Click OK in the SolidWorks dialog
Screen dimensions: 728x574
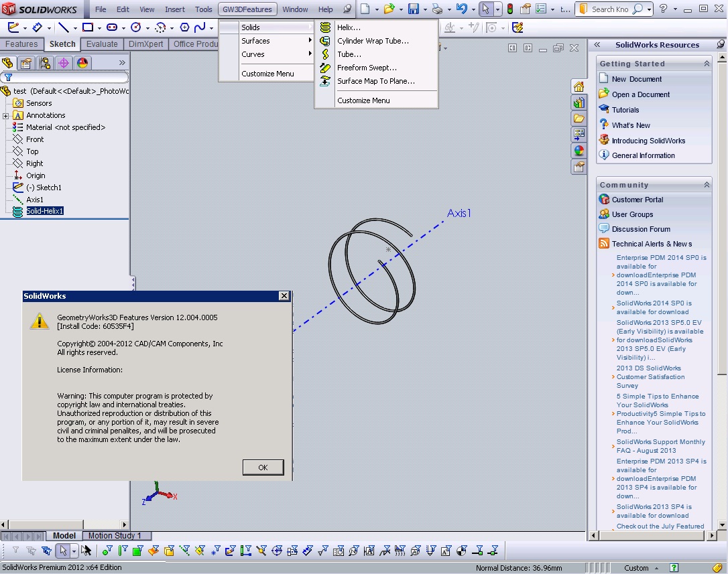[x=263, y=468]
